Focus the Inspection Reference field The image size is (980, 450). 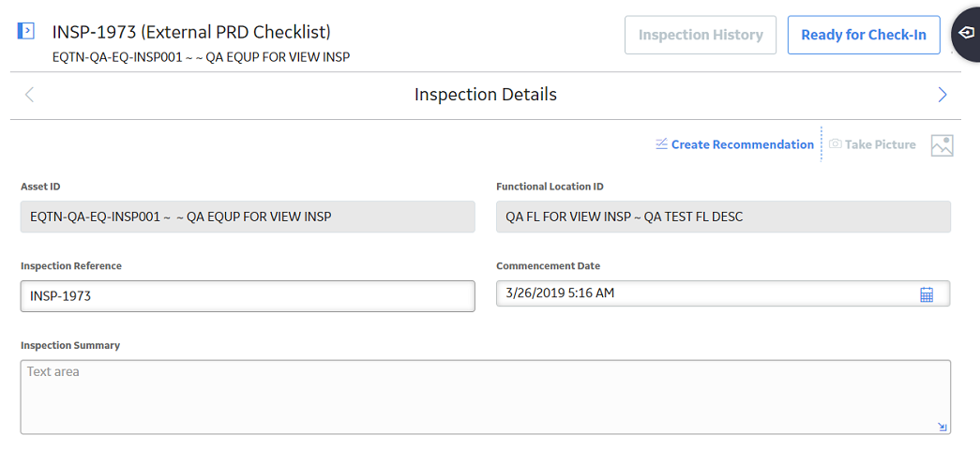tap(248, 295)
